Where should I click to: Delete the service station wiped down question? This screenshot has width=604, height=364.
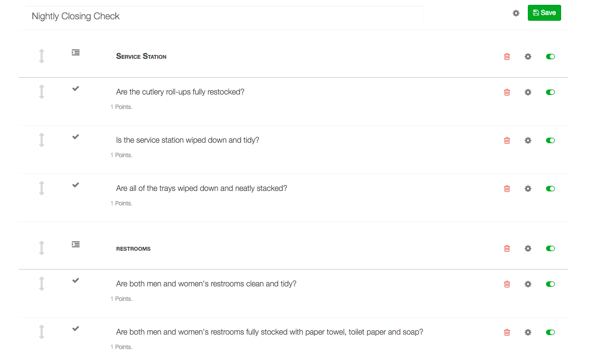[x=507, y=140]
